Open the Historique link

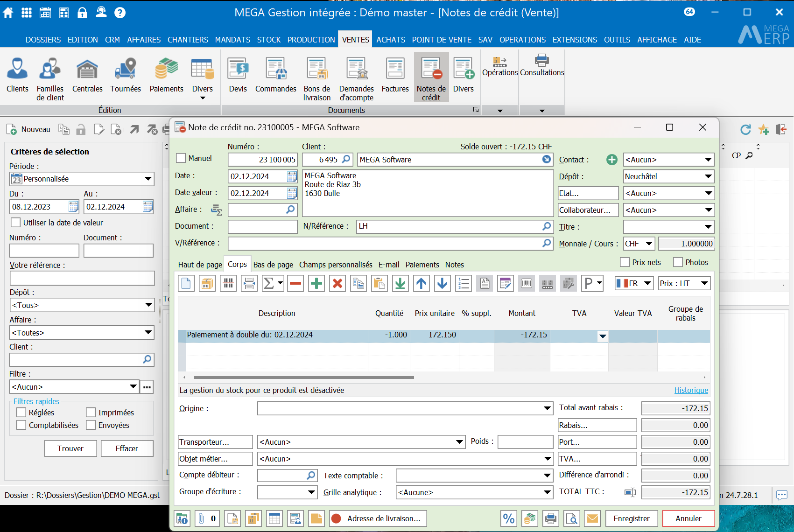pyautogui.click(x=691, y=390)
